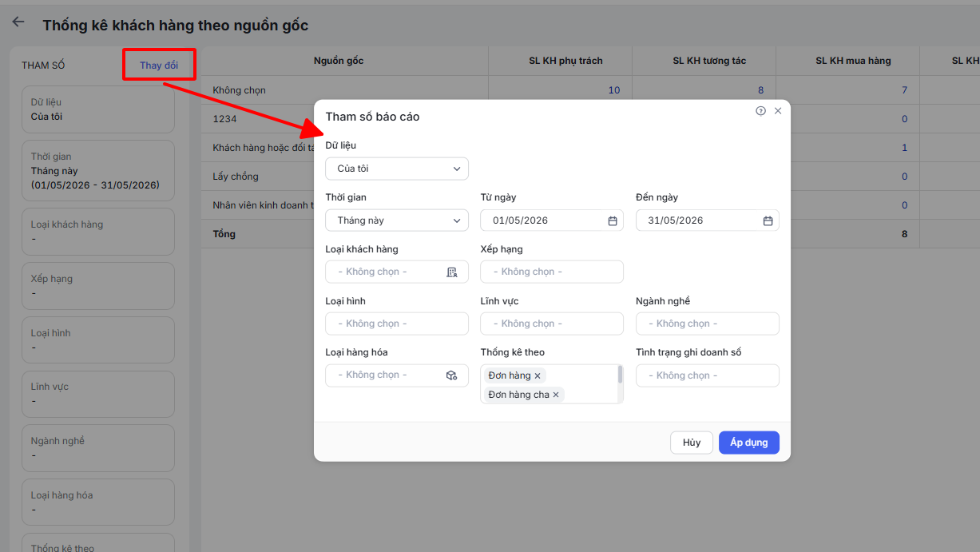Click the Áp dụng button
Screen dimensions: 980x552
(749, 443)
